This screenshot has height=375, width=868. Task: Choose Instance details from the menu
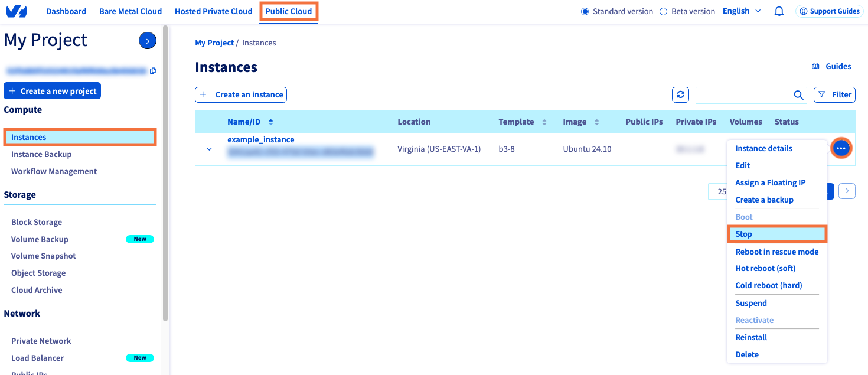click(x=763, y=148)
